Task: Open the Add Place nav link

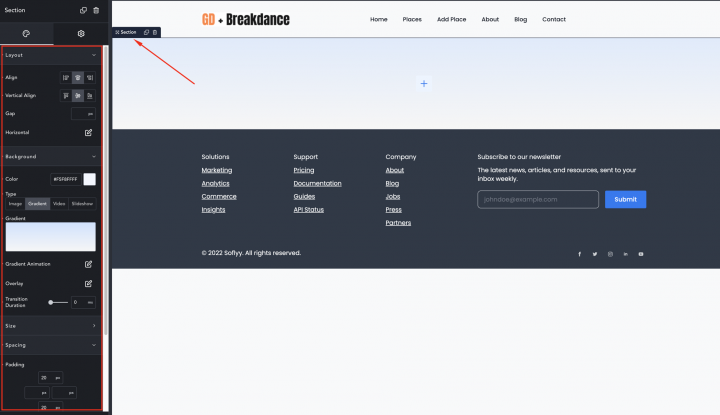Action: point(451,19)
